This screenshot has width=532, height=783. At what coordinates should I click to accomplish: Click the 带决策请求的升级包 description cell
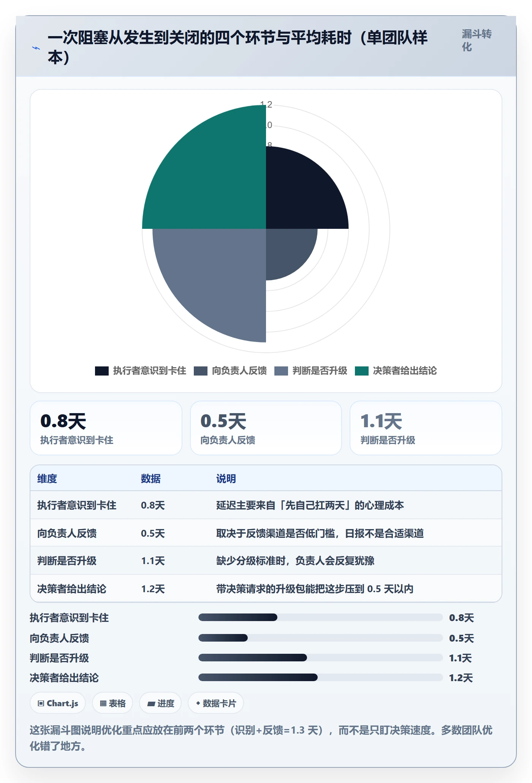point(315,589)
